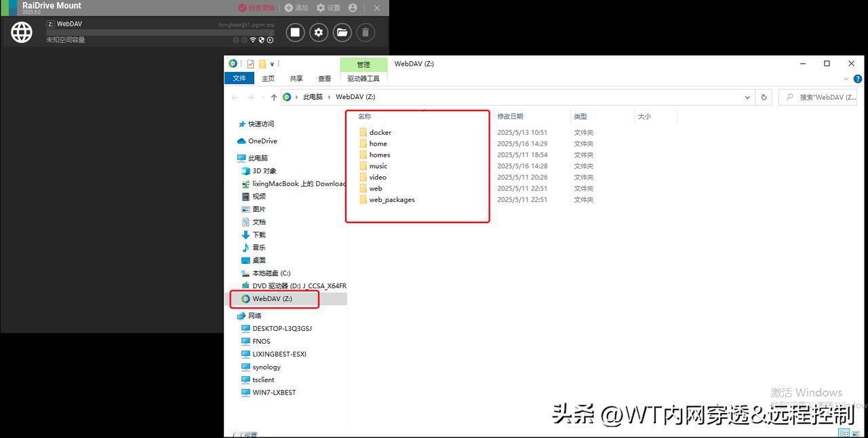This screenshot has width=868, height=438.
Task: Open RaiDrive 设置 settings
Action: [328, 7]
